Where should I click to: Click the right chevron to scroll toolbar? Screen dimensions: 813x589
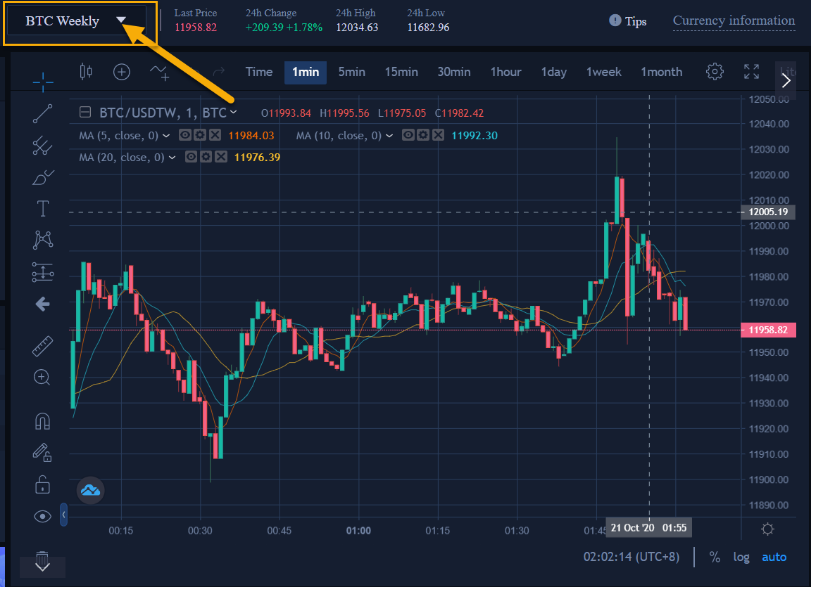point(786,80)
